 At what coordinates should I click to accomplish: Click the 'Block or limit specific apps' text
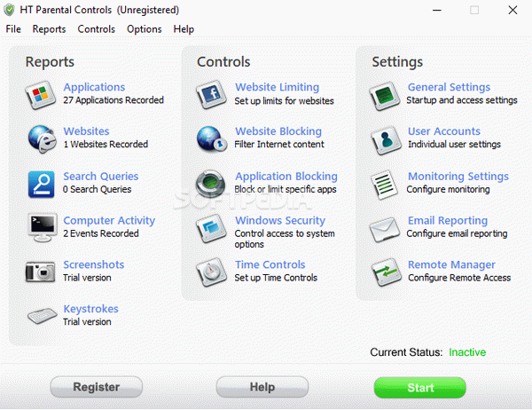[286, 190]
